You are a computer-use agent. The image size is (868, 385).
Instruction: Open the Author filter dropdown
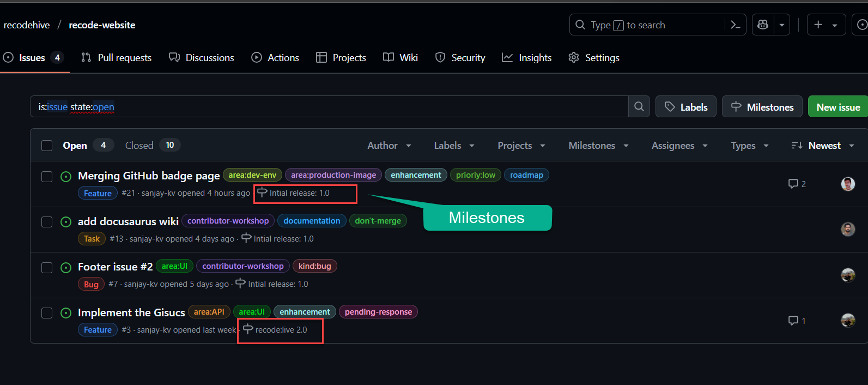tap(389, 146)
